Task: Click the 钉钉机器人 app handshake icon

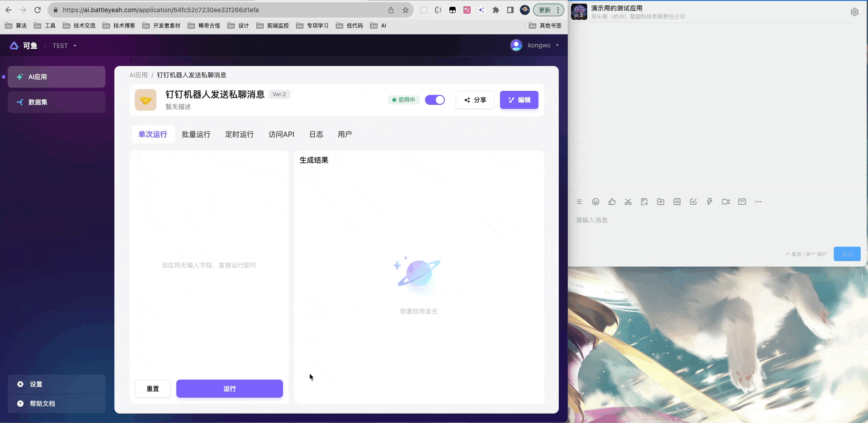Action: point(146,100)
